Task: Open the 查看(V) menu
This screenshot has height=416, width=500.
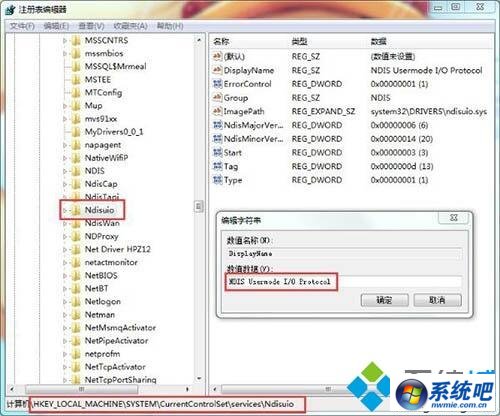Action: point(91,26)
